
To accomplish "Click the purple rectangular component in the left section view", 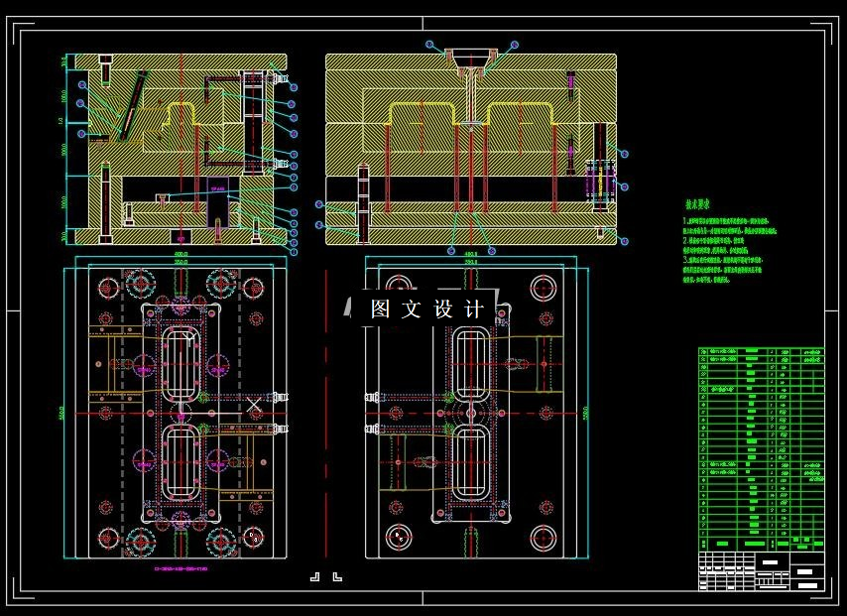I will 218,201.
